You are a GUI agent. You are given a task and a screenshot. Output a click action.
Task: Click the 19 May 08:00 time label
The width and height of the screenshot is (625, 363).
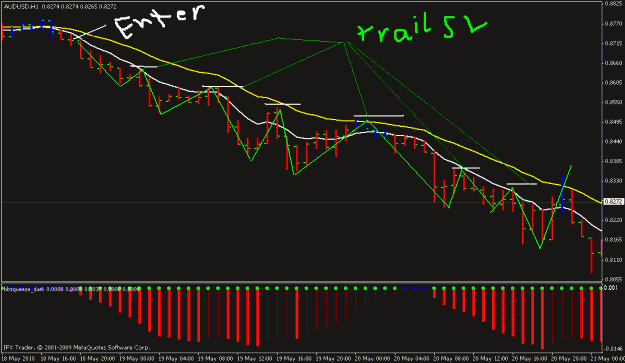coord(215,358)
